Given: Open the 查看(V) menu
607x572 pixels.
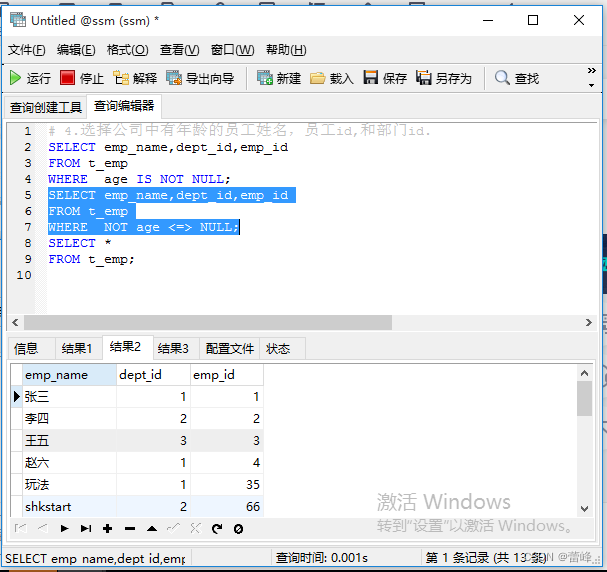Looking at the screenshot, I should 180,50.
